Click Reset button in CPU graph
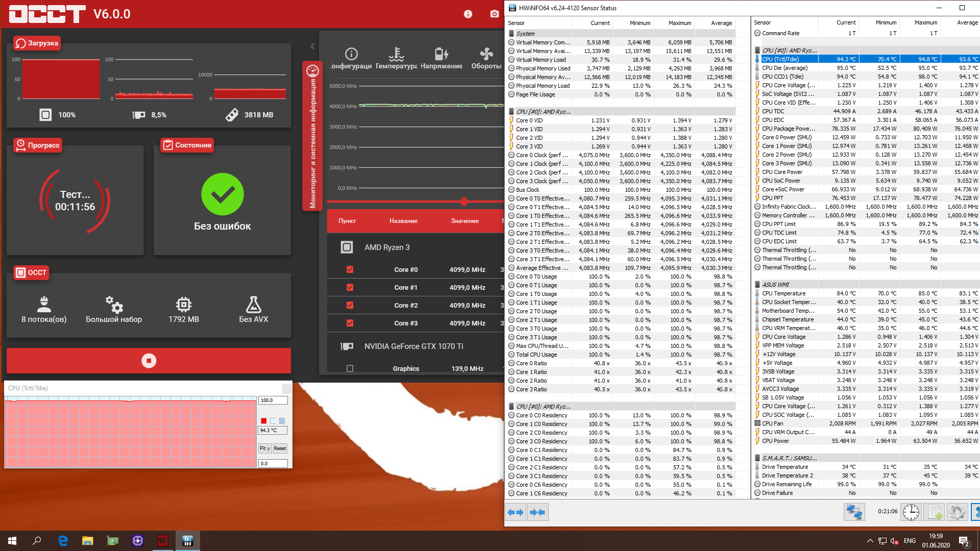This screenshot has width=980, height=551. click(x=280, y=448)
